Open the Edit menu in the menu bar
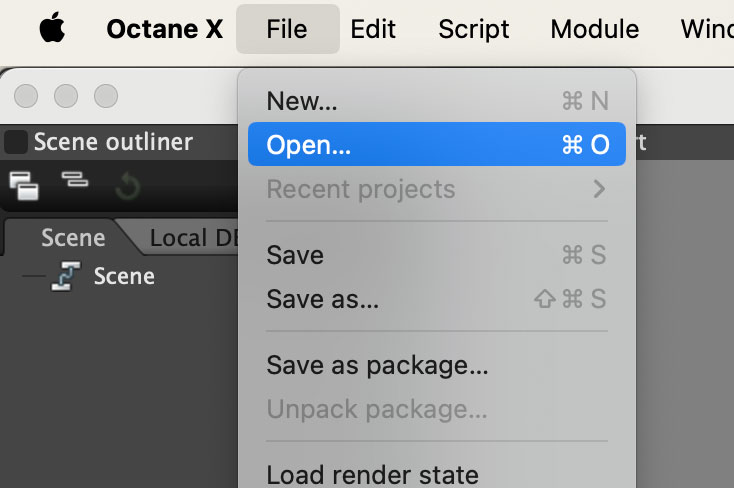Viewport: 734px width, 488px height. (x=373, y=29)
